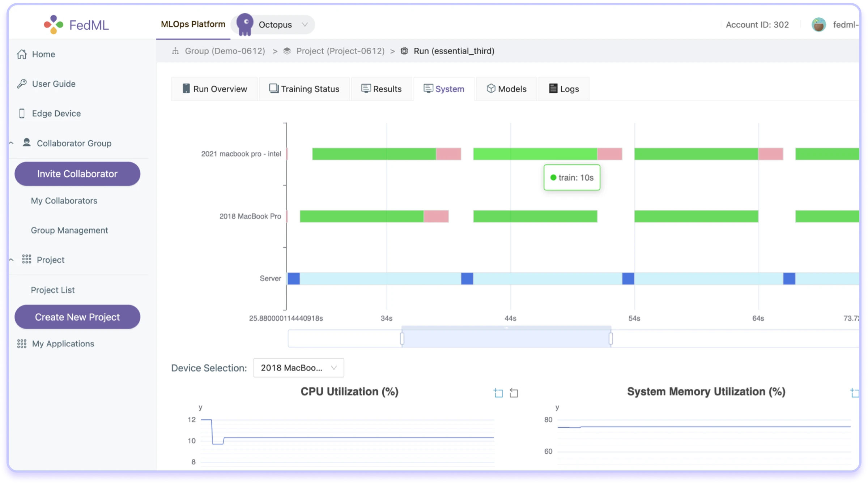Image resolution: width=868 pixels, height=483 pixels.
Task: Click the user avatar icon
Action: click(x=818, y=25)
